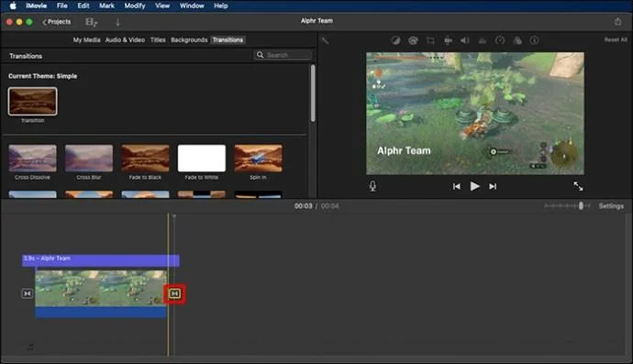This screenshot has height=364, width=633.
Task: Open the Window menu
Action: pos(192,6)
